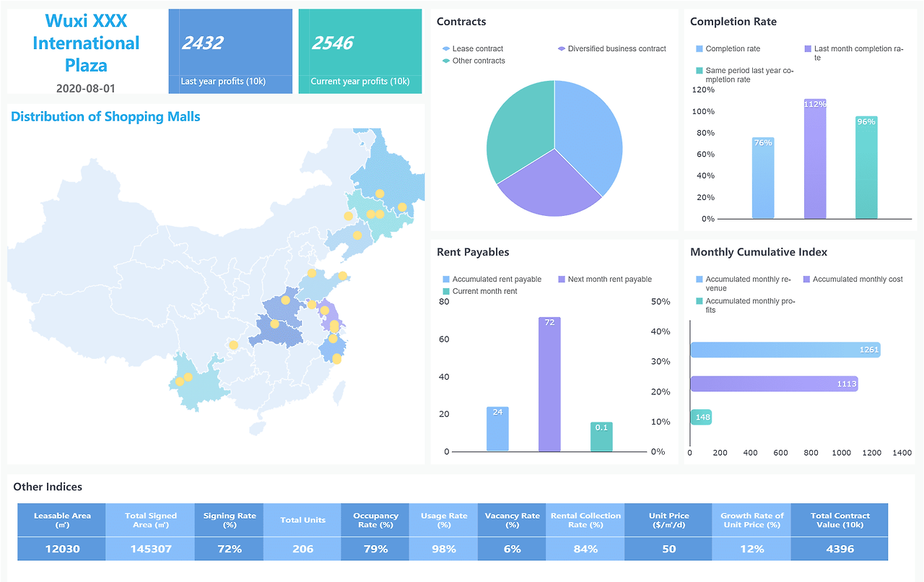The height and width of the screenshot is (582, 924).
Task: Click the mall marker near Beijing area
Action: (312, 273)
